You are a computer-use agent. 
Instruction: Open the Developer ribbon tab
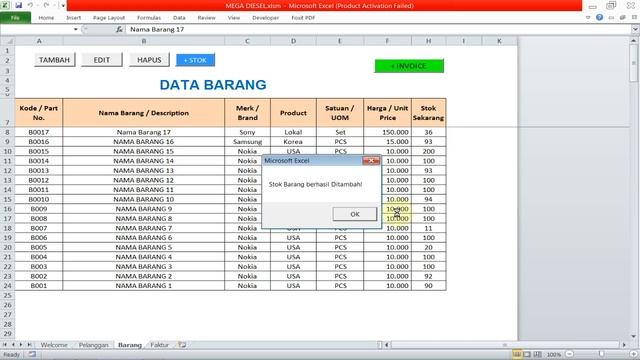pos(266,18)
